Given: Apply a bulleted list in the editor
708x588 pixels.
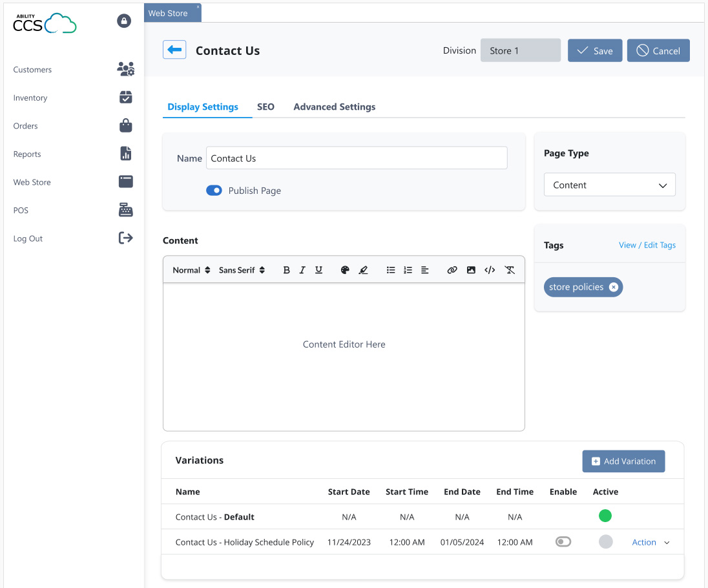Looking at the screenshot, I should click(391, 269).
